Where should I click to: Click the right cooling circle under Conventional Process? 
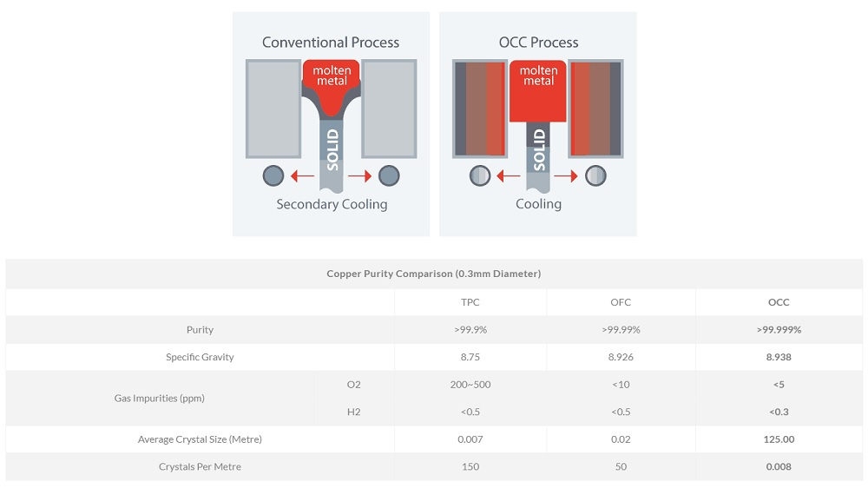[x=389, y=176]
